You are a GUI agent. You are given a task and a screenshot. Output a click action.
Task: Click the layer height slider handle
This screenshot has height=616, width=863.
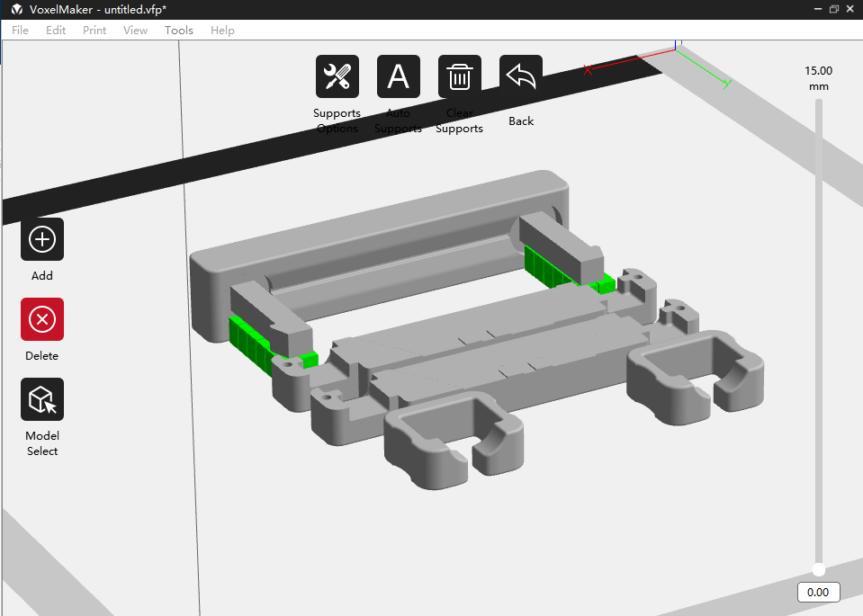coord(819,570)
